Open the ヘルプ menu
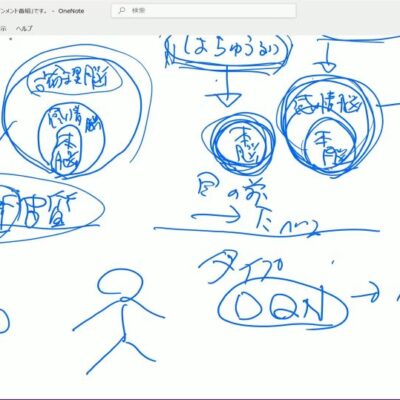Image resolution: width=400 pixels, height=400 pixels. pyautogui.click(x=24, y=28)
